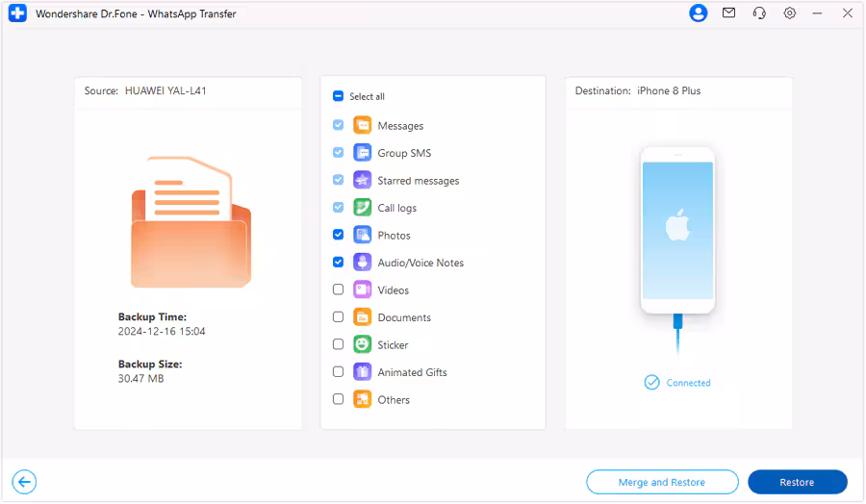Click the Animated Gifts label
Image resolution: width=866 pixels, height=504 pixels.
coord(412,372)
